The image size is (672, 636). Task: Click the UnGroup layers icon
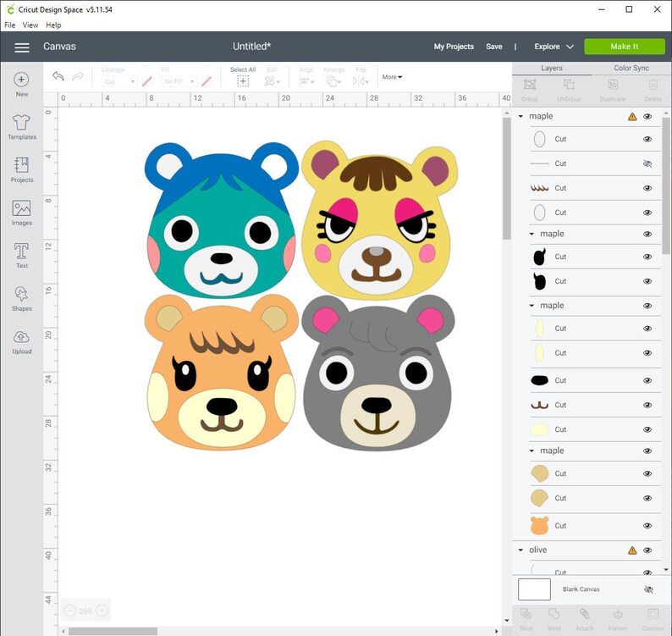pos(569,85)
